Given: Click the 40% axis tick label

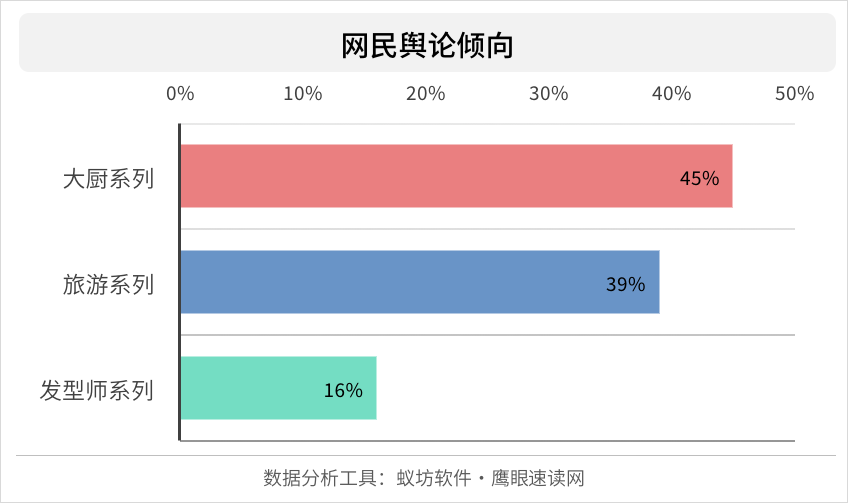Looking at the screenshot, I should 671,94.
